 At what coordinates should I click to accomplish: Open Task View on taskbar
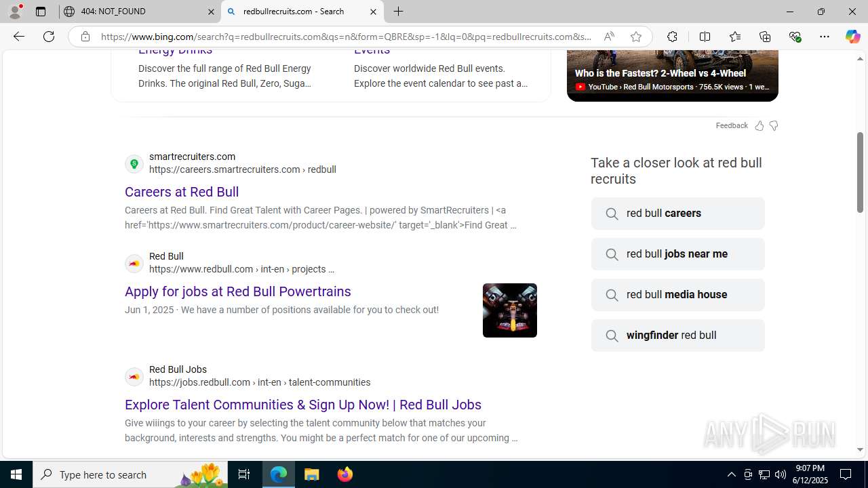[244, 474]
